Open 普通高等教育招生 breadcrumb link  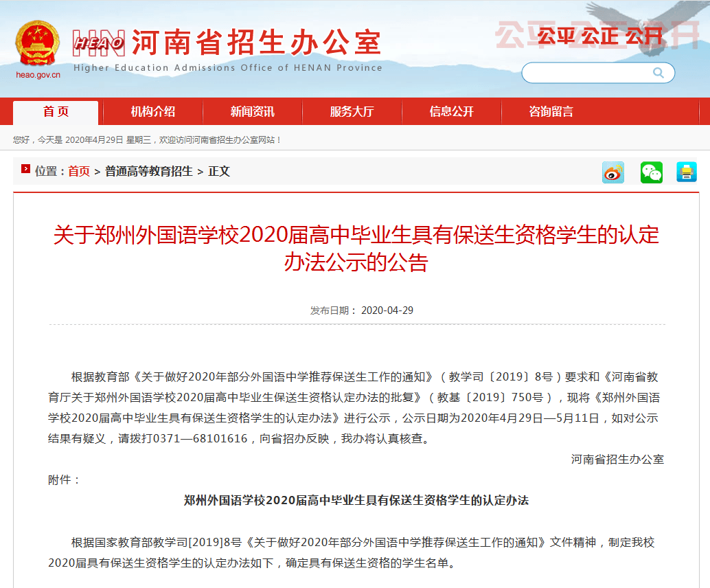149,171
